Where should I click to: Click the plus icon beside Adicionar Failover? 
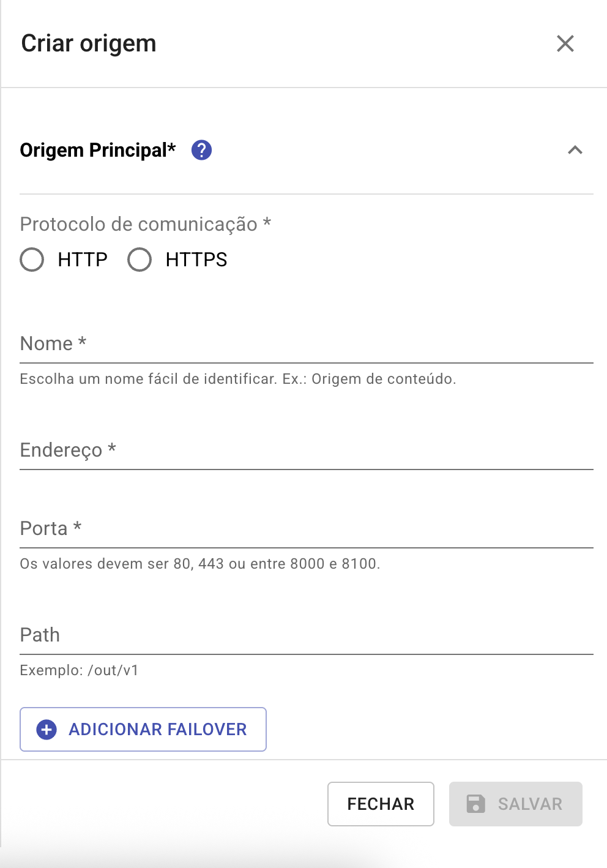[47, 730]
